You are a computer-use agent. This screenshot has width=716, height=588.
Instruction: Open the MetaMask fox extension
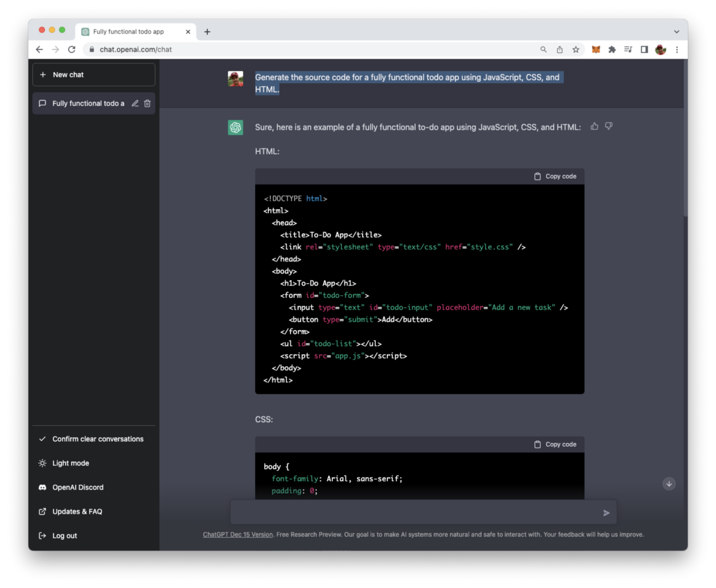click(596, 50)
